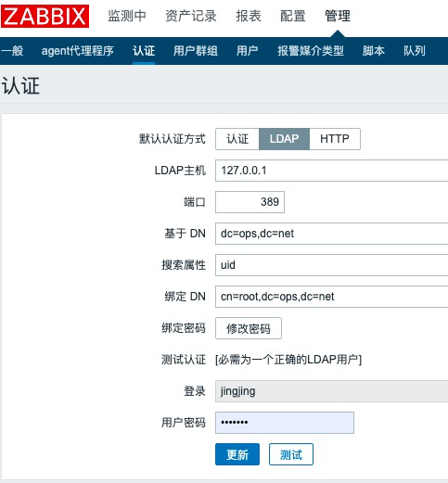Open the 脚本 submenu
The width and height of the screenshot is (448, 483).
coord(374,51)
